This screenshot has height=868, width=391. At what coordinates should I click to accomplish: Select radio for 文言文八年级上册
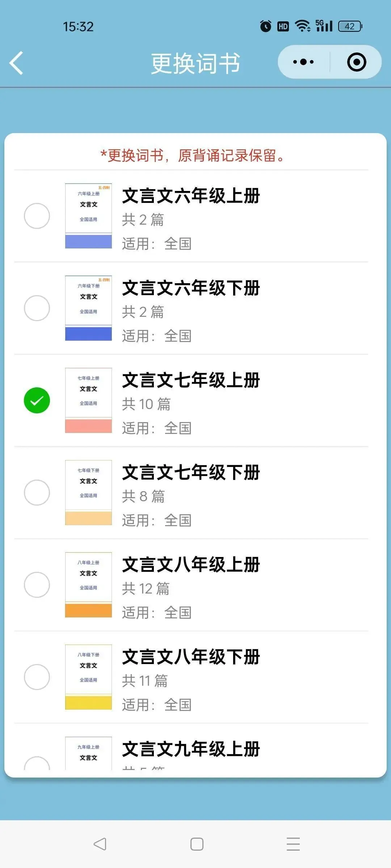click(37, 585)
